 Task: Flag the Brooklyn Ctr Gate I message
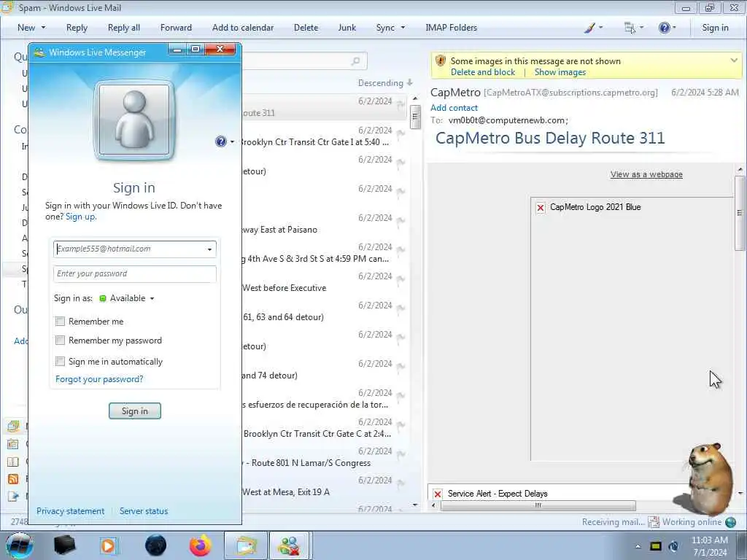400,133
